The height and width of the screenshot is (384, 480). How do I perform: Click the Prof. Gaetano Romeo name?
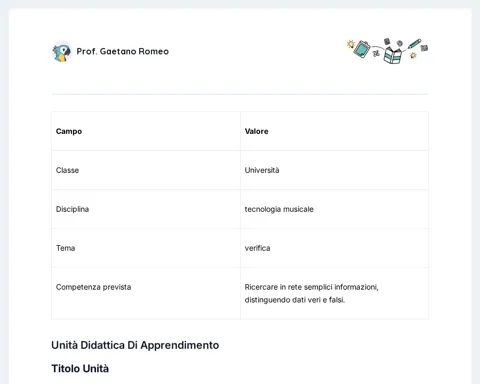coord(123,51)
